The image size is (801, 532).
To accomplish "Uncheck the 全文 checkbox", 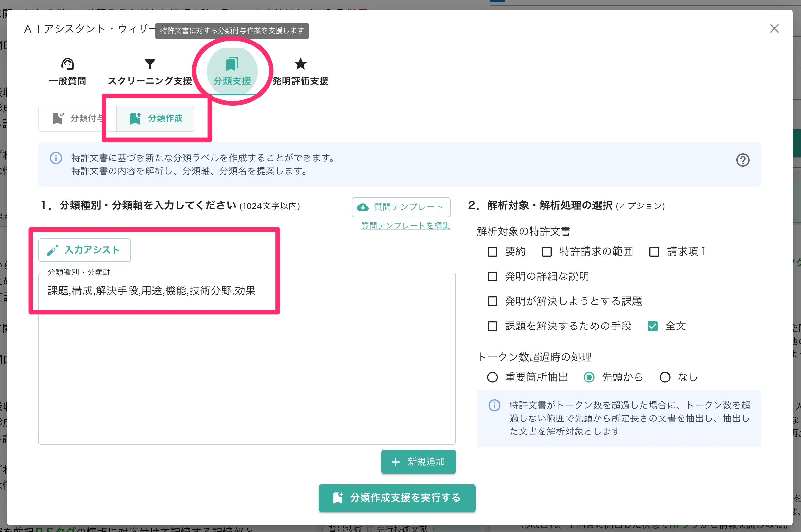I will click(653, 326).
